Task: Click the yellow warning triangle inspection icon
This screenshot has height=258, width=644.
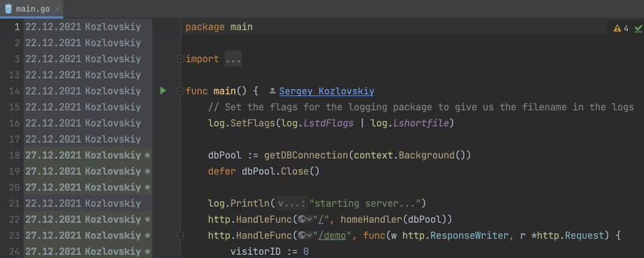Action: pos(617,28)
